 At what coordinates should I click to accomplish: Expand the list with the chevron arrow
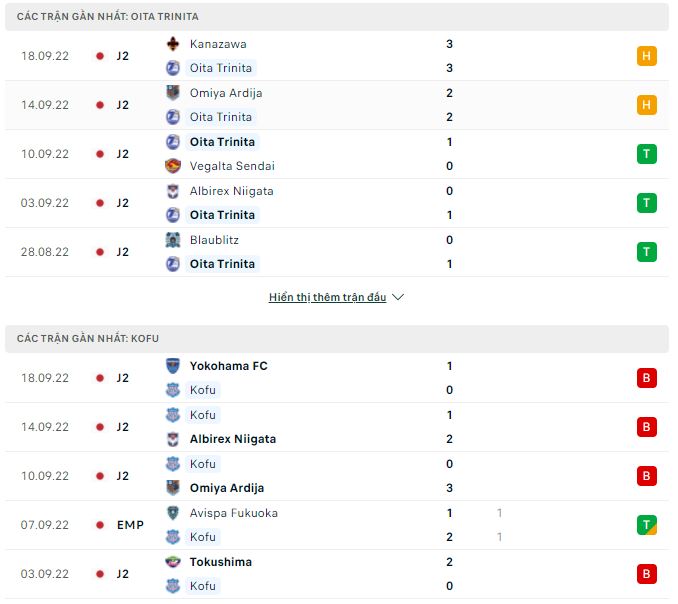point(398,297)
